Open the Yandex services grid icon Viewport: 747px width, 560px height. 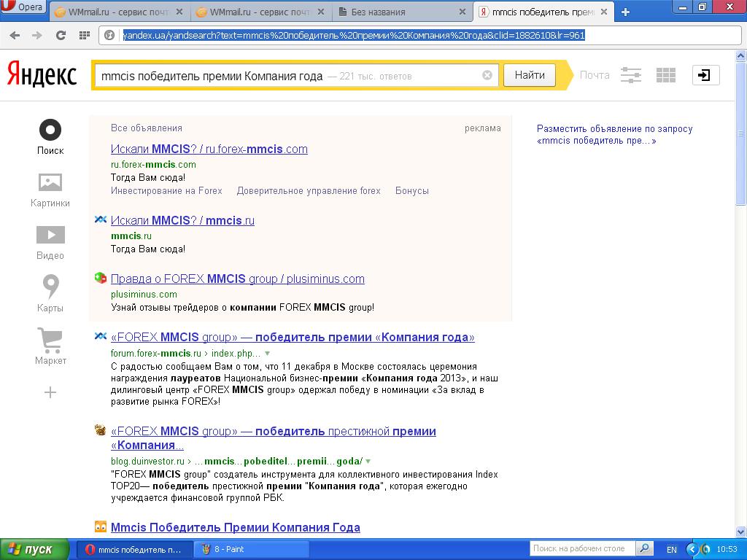[665, 75]
